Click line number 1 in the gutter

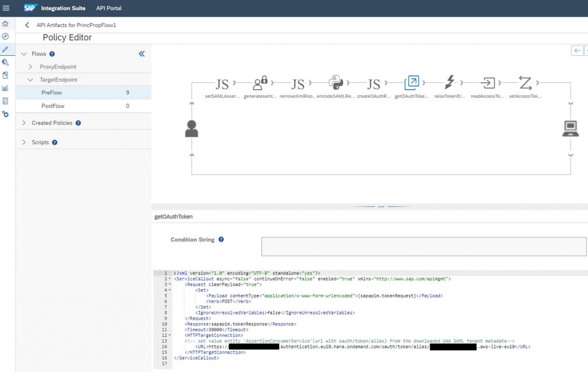165,273
